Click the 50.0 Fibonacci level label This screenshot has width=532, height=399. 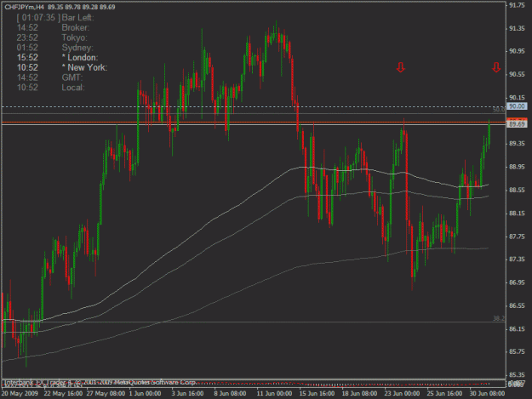499,109
